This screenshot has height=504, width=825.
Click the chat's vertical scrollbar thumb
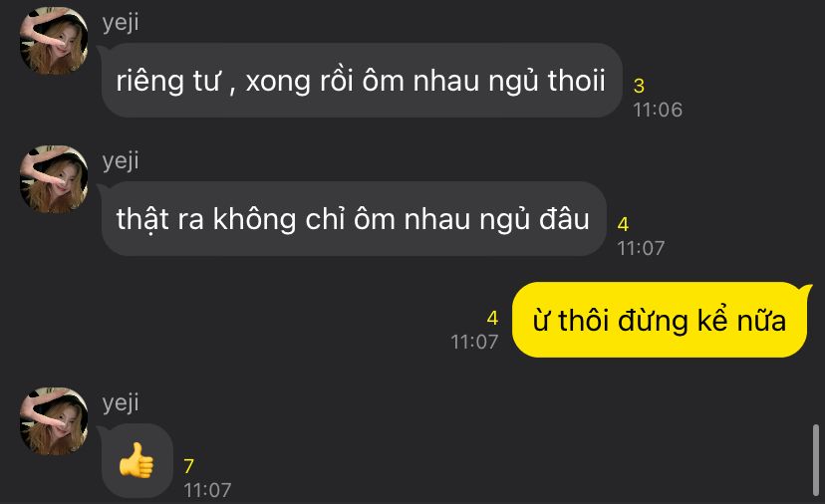816,460
